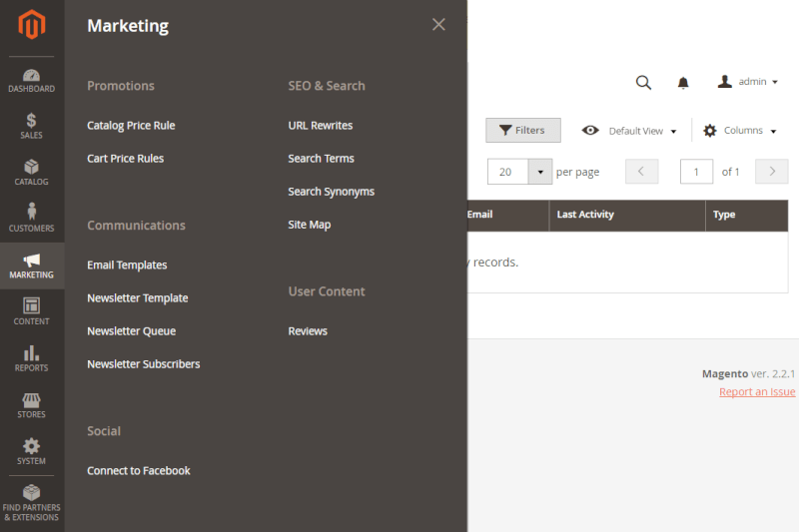Open Reviews under User Content
The width and height of the screenshot is (799, 532).
pyautogui.click(x=308, y=331)
